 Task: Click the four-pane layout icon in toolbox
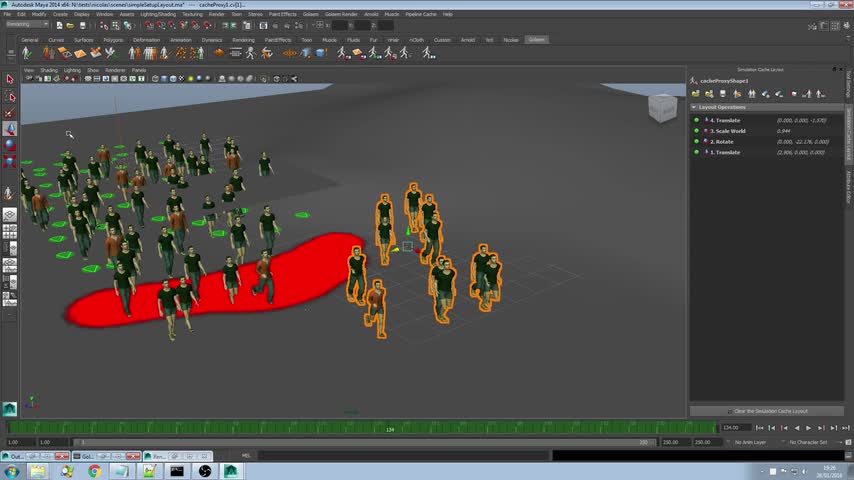click(9, 232)
